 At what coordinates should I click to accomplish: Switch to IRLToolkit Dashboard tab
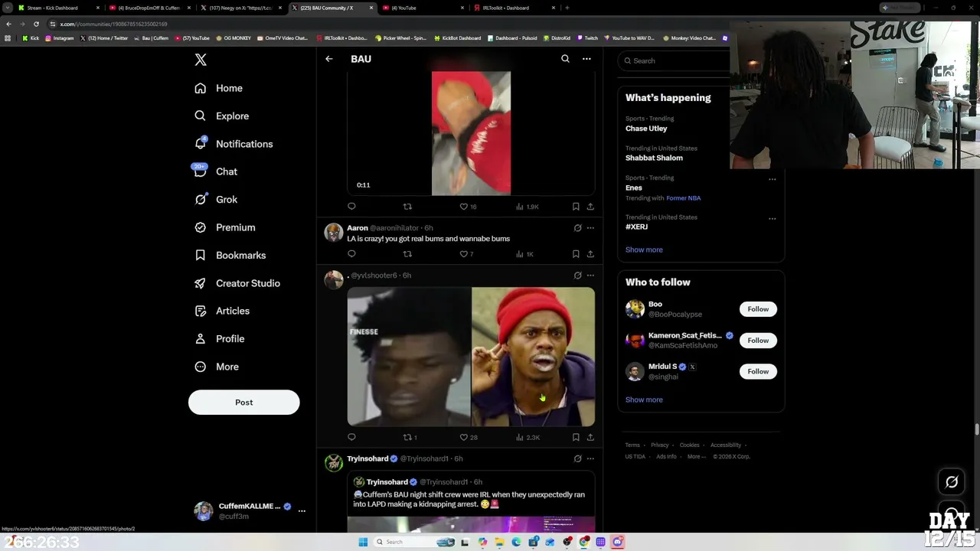pyautogui.click(x=514, y=8)
